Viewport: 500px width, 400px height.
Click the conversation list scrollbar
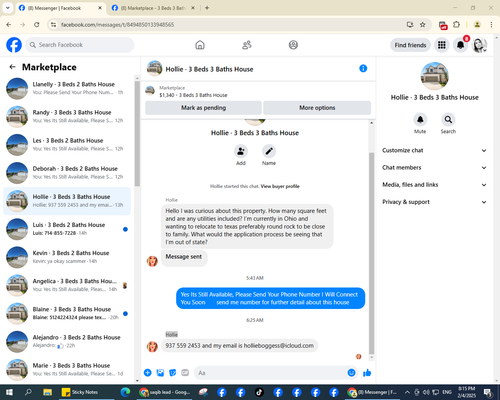point(137,133)
